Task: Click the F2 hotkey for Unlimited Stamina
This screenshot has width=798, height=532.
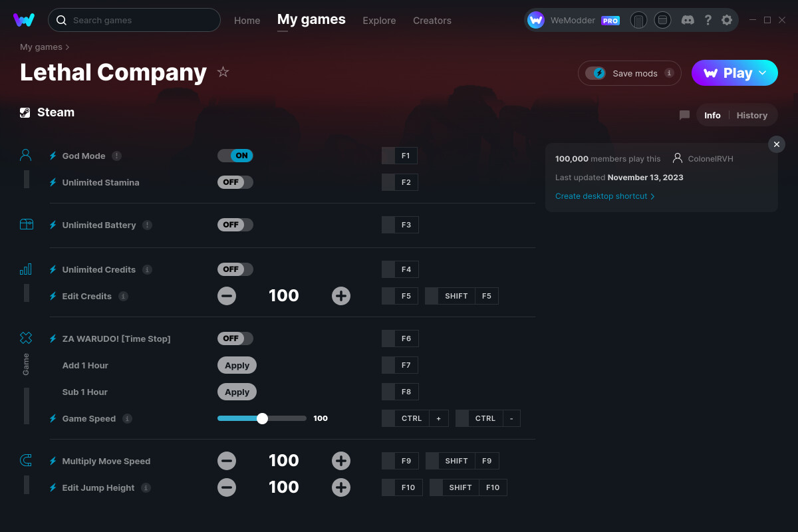Action: click(400, 182)
